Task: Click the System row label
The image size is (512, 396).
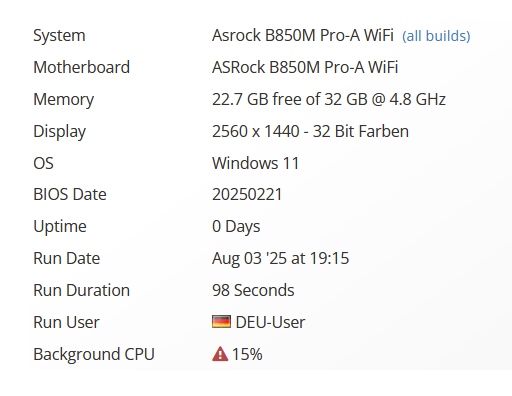Action: tap(59, 36)
